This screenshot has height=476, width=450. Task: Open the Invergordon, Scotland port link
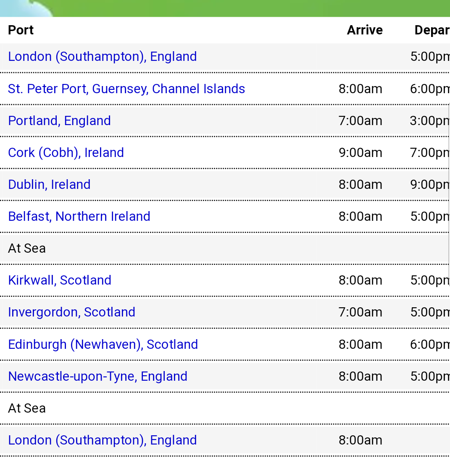[x=71, y=312]
